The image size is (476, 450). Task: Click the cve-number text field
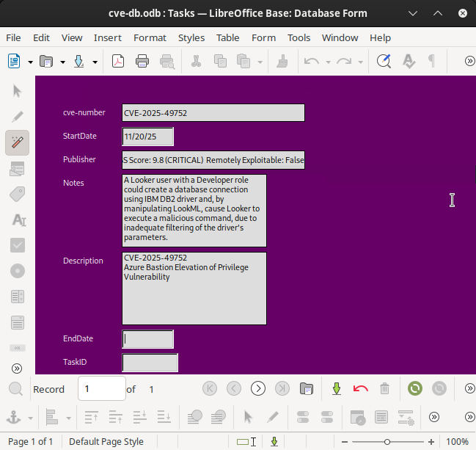point(213,113)
